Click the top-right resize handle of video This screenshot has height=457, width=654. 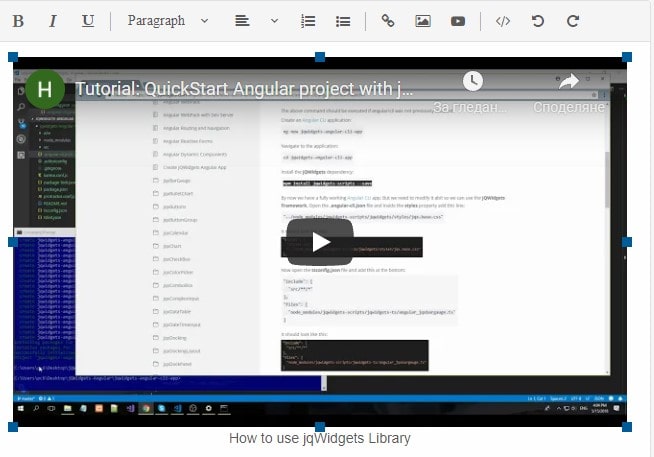[627, 57]
